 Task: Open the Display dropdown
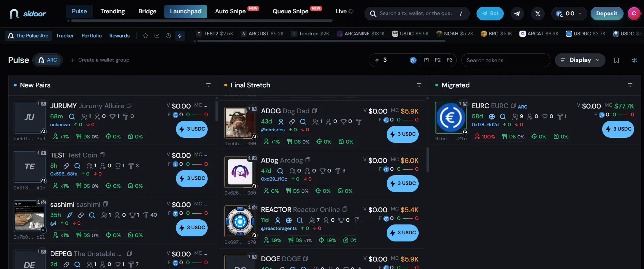tap(580, 60)
